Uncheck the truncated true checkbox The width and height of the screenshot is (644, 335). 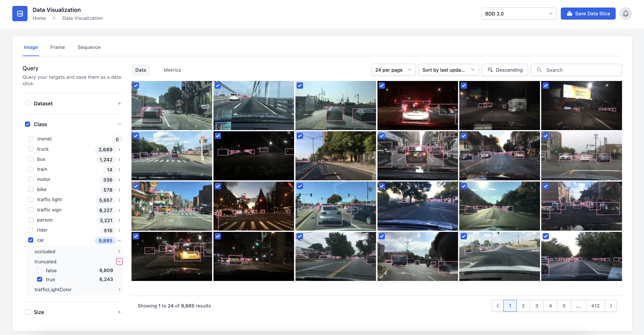tap(39, 279)
